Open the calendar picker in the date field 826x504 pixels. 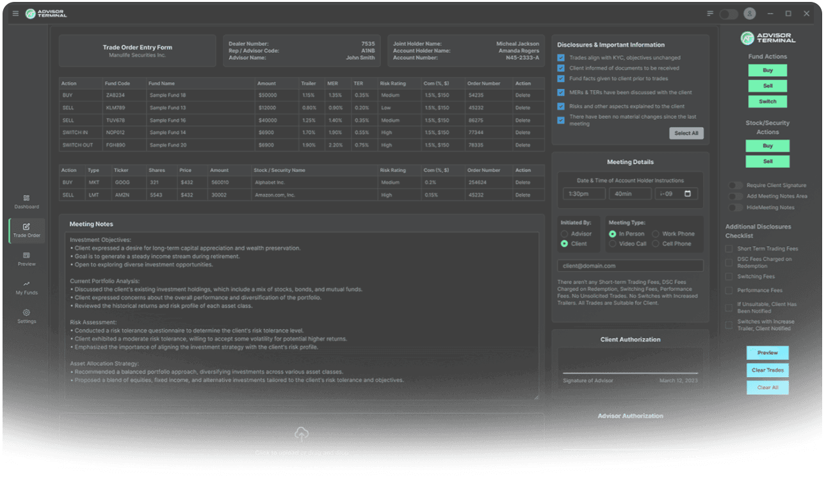pyautogui.click(x=688, y=193)
